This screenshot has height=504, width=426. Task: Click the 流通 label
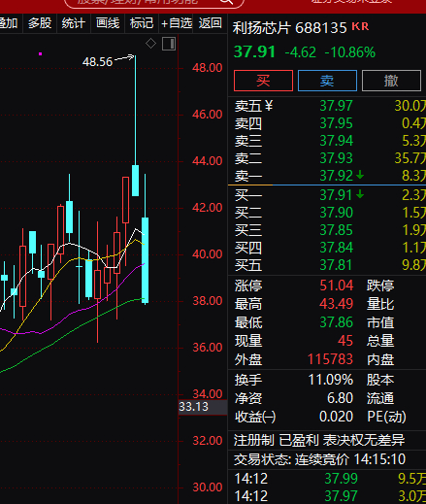[x=380, y=398]
